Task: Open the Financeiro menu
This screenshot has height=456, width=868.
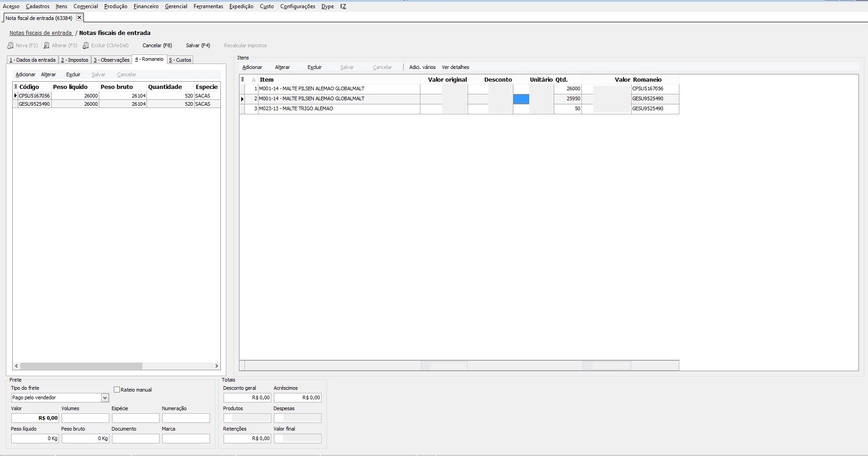Action: [146, 6]
